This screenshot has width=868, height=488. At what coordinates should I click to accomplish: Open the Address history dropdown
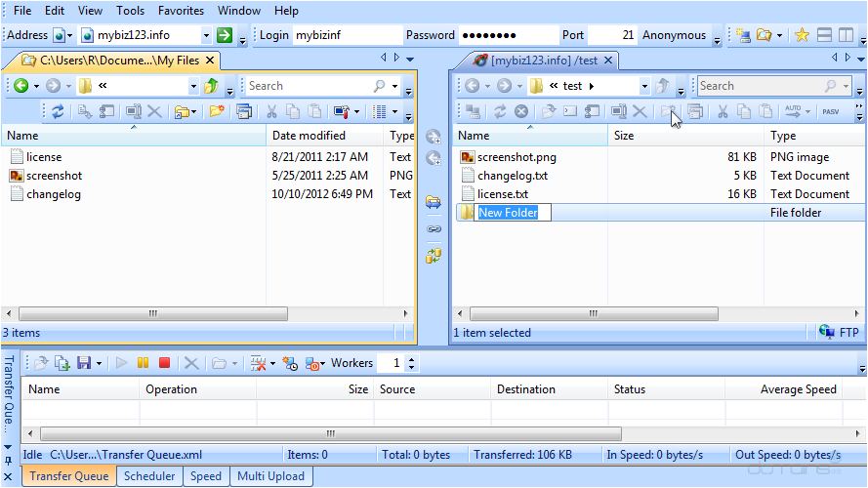point(206,35)
